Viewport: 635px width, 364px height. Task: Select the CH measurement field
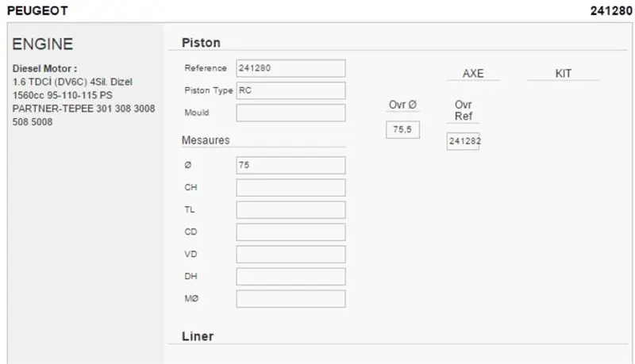(x=291, y=187)
